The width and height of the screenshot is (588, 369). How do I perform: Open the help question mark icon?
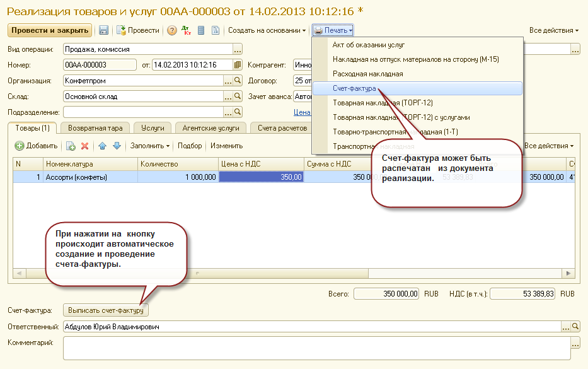pyautogui.click(x=172, y=30)
